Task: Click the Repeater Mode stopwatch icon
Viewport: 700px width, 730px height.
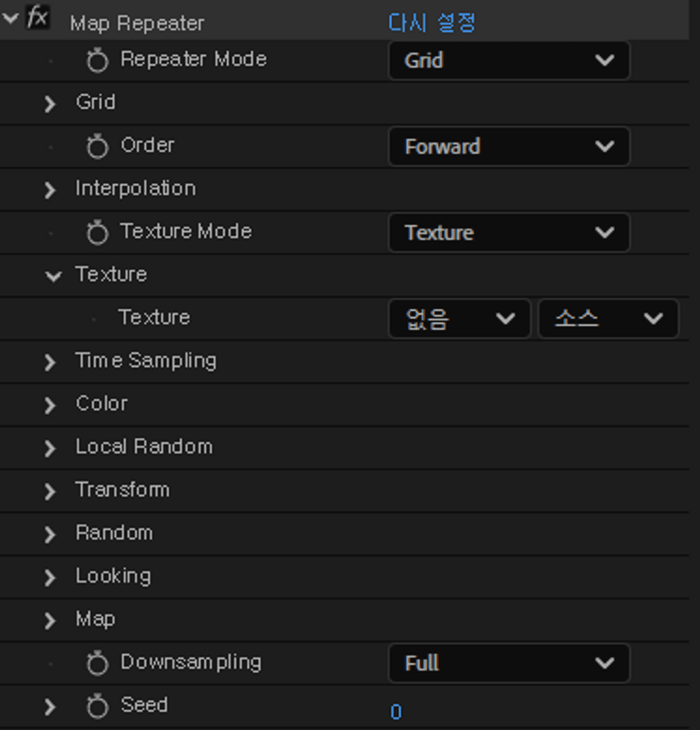Action: (x=97, y=60)
